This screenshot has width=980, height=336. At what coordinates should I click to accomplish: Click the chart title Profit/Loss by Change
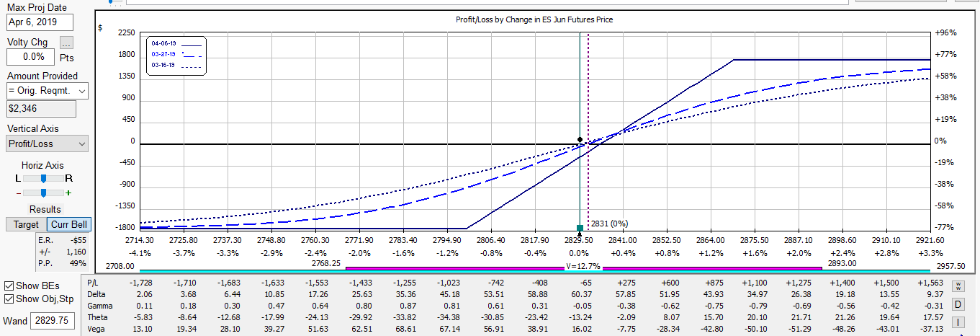(534, 19)
